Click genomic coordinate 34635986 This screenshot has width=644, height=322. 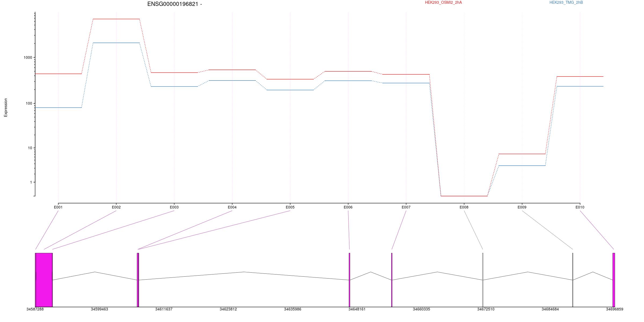(292, 309)
